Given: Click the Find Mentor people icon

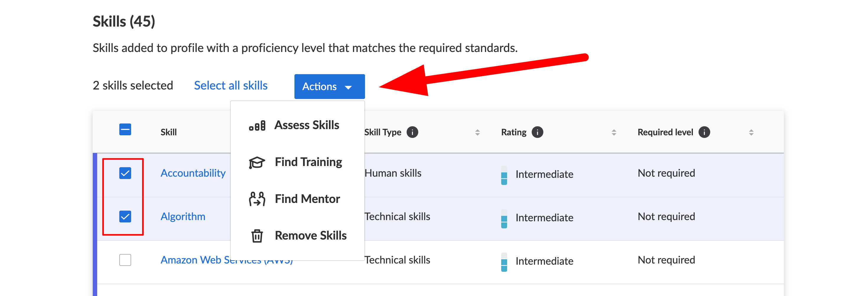Looking at the screenshot, I should click(257, 199).
